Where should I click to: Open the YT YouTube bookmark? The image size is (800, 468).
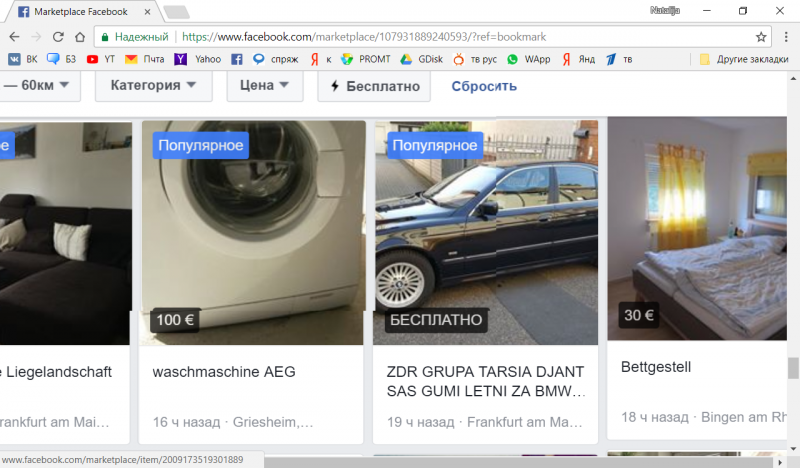101,59
